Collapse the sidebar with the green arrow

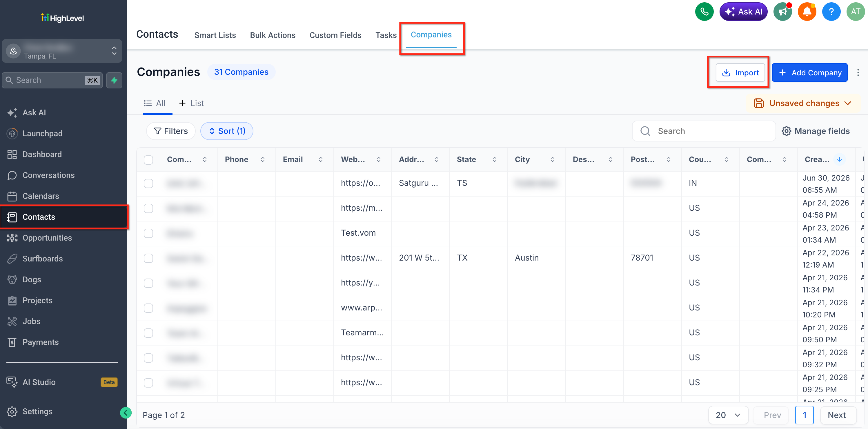coord(126,412)
